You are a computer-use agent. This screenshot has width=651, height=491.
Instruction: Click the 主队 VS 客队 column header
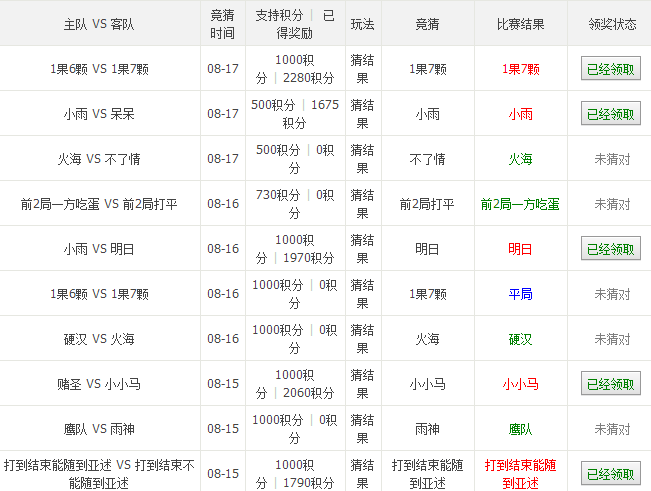[x=100, y=23]
